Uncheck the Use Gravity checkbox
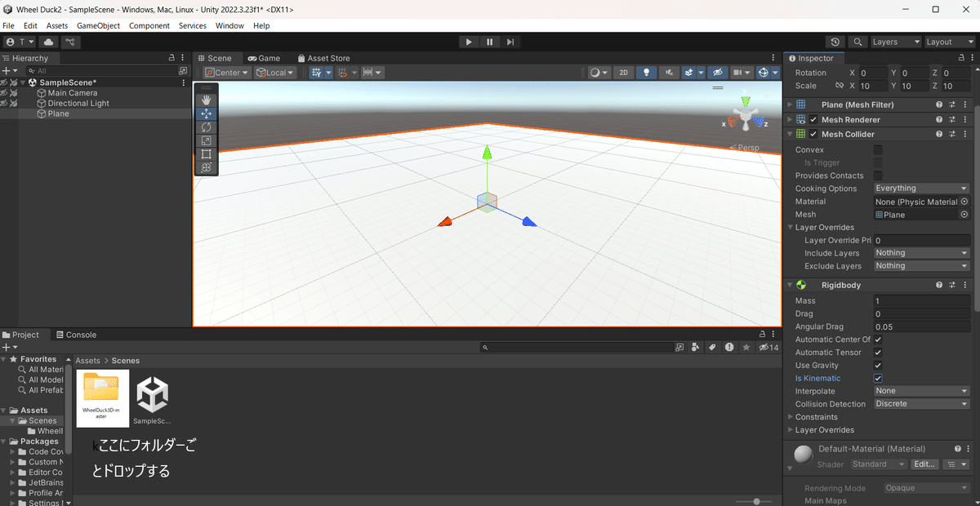 click(x=878, y=366)
